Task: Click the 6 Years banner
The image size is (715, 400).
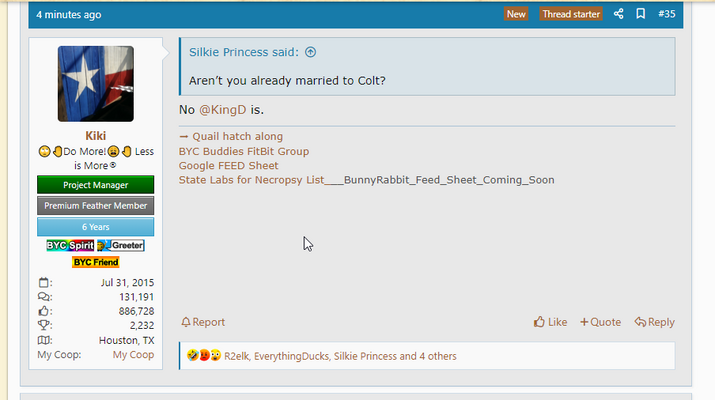Action: click(x=96, y=227)
